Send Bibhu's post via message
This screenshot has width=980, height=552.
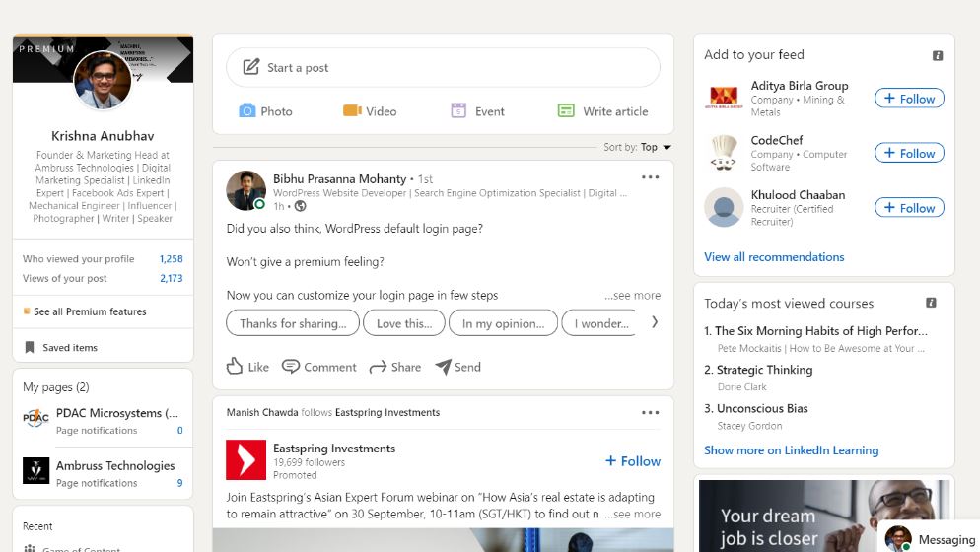(457, 367)
